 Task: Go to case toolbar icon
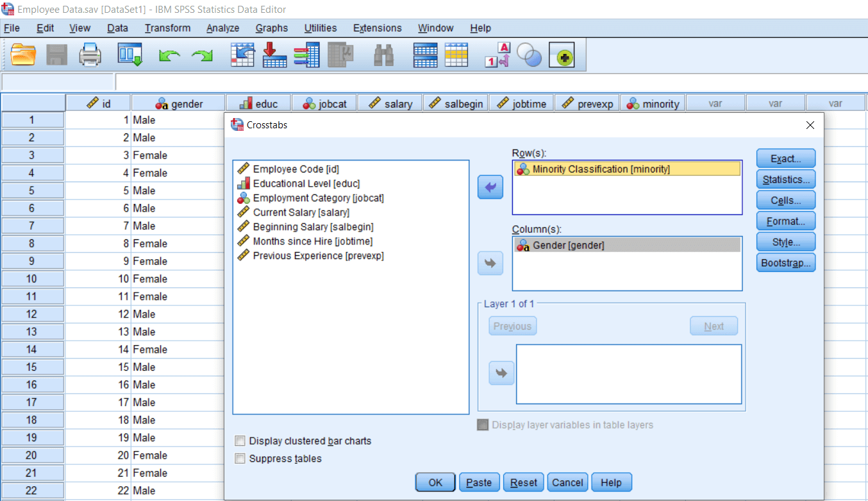(x=243, y=55)
